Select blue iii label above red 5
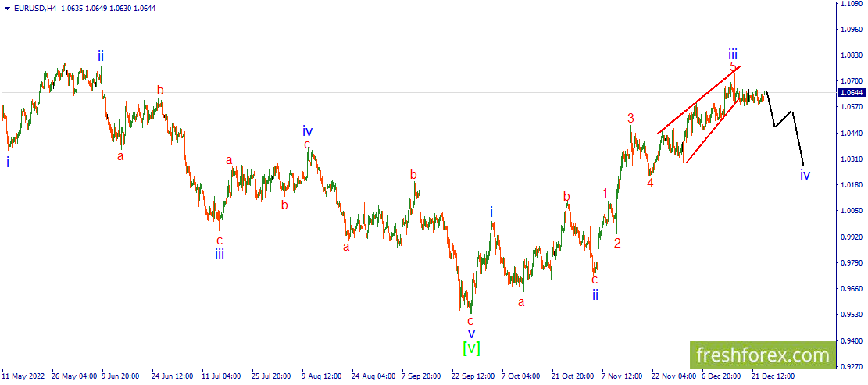Viewport: 868px width, 385px height. coord(733,54)
